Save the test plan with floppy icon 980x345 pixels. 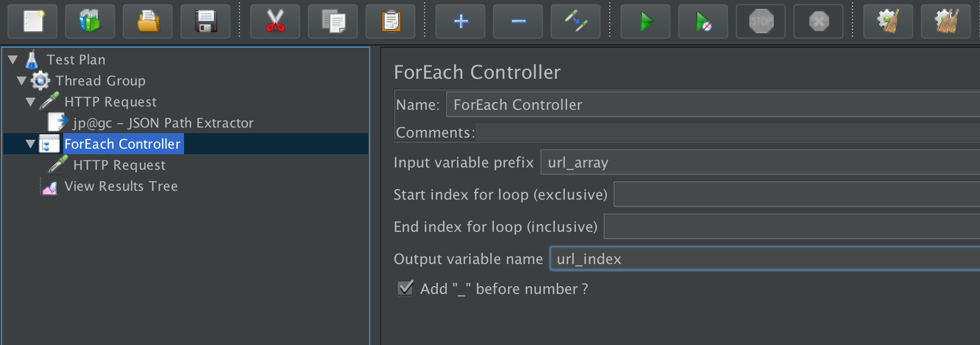[x=205, y=22]
